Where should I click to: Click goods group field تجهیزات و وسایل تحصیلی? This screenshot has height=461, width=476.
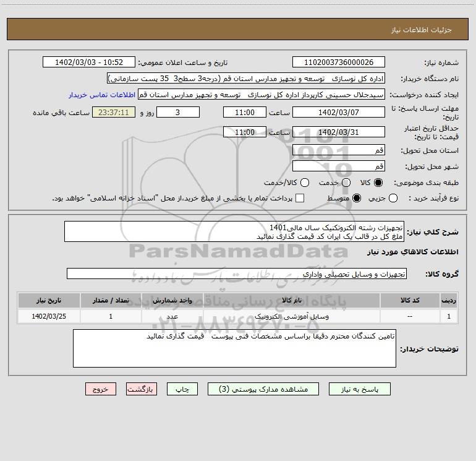(237, 274)
